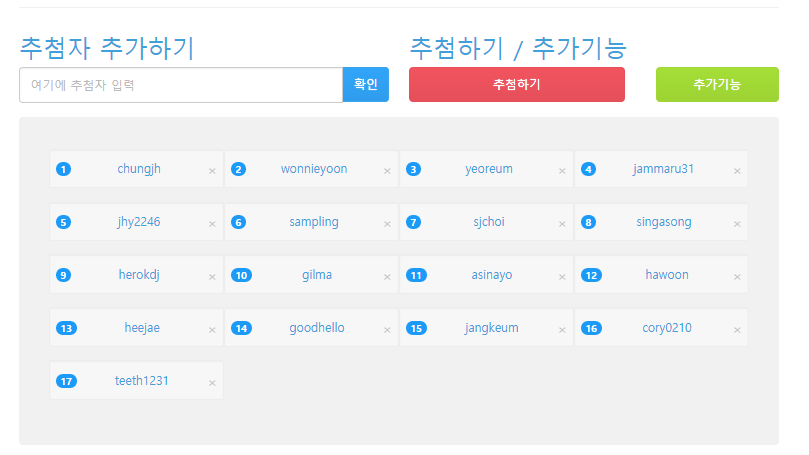The width and height of the screenshot is (809, 455).
Task: Select the name hawoon
Action: pyautogui.click(x=667, y=275)
